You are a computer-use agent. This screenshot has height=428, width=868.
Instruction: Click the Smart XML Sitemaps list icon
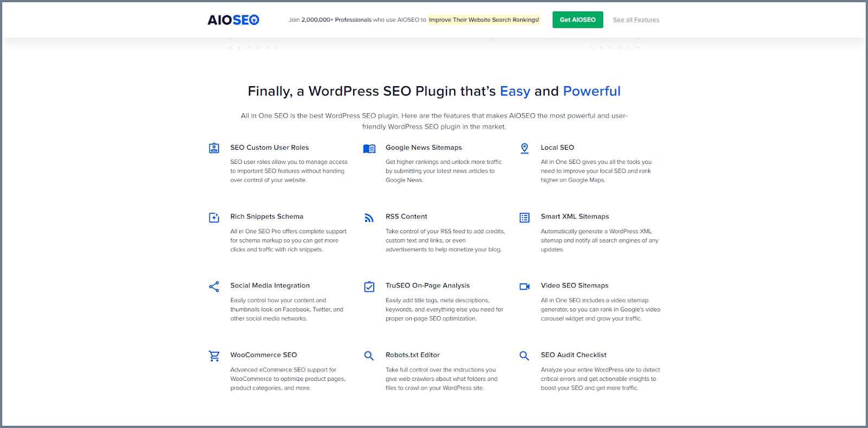point(525,218)
